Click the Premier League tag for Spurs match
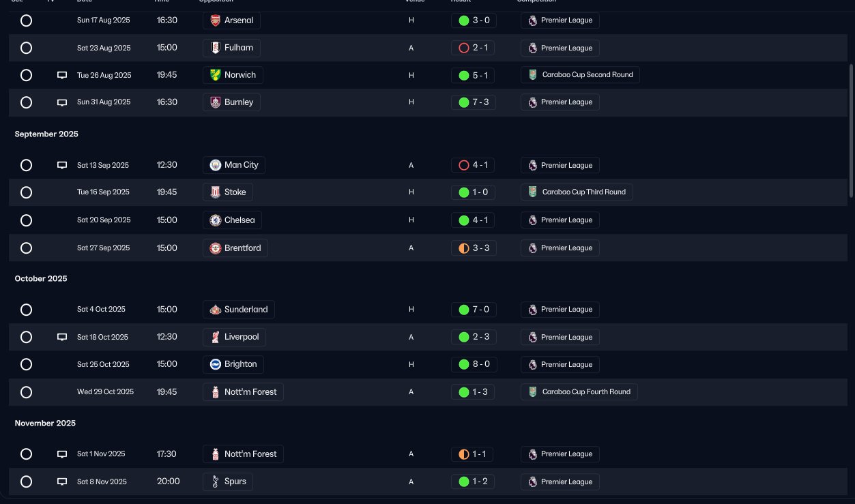The image size is (855, 504). (560, 481)
